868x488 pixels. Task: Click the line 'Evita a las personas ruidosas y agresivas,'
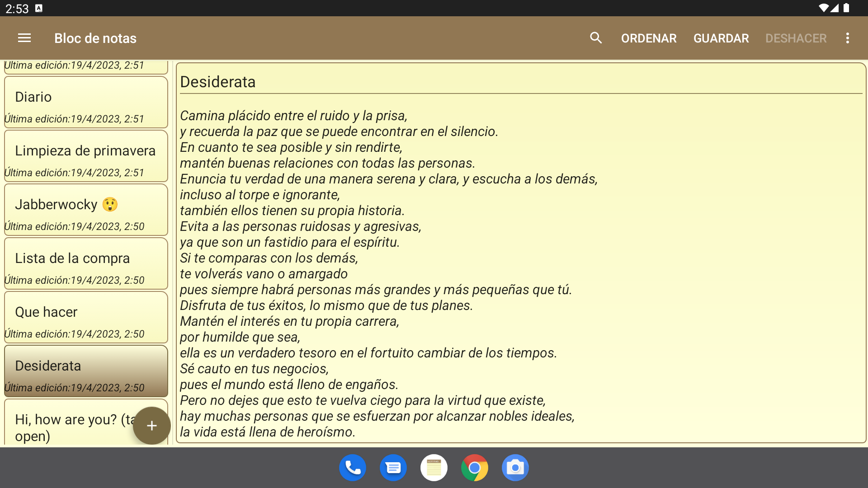coord(301,226)
